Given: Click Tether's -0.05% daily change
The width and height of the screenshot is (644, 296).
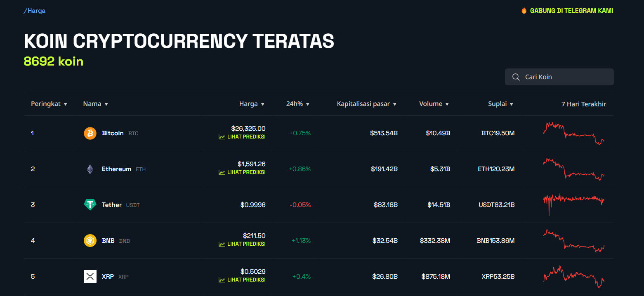Looking at the screenshot, I should click(x=300, y=205).
